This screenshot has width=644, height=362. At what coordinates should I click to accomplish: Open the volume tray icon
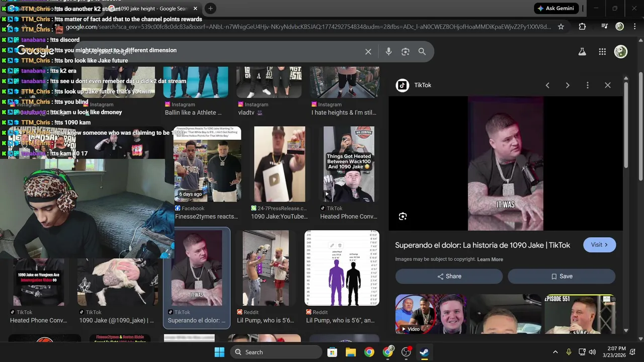click(592, 352)
